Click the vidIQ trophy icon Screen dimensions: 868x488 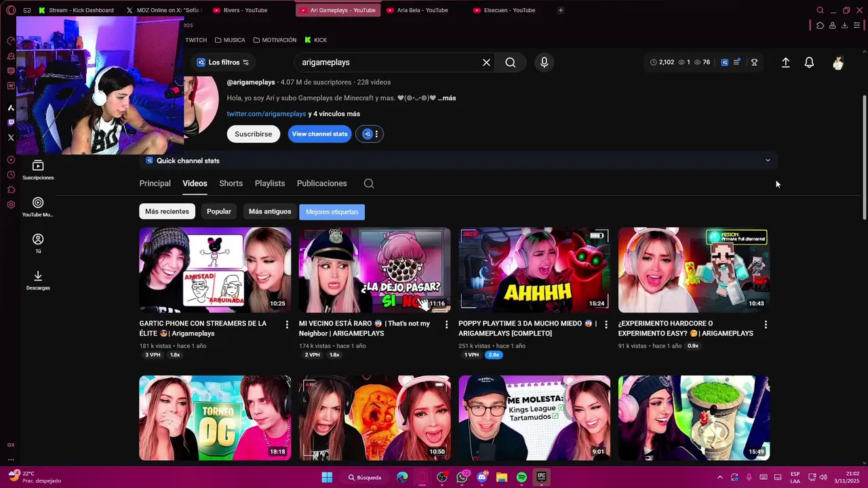click(x=754, y=62)
